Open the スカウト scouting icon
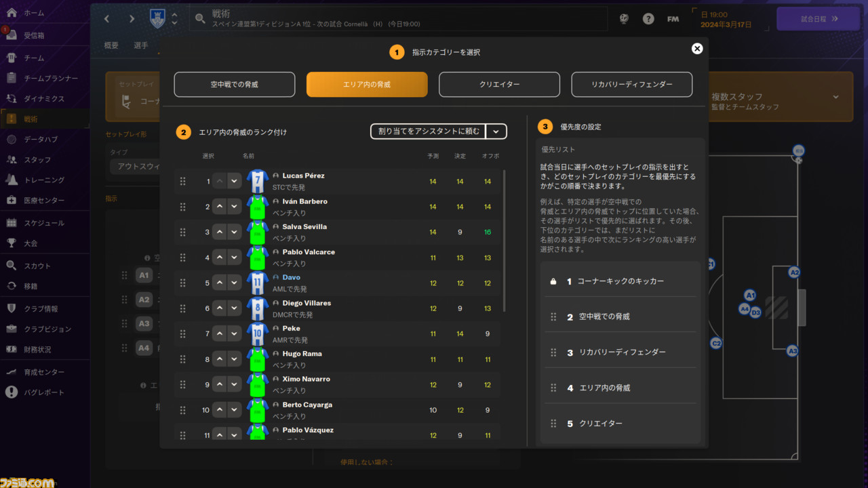Image resolution: width=868 pixels, height=488 pixels. (x=12, y=266)
